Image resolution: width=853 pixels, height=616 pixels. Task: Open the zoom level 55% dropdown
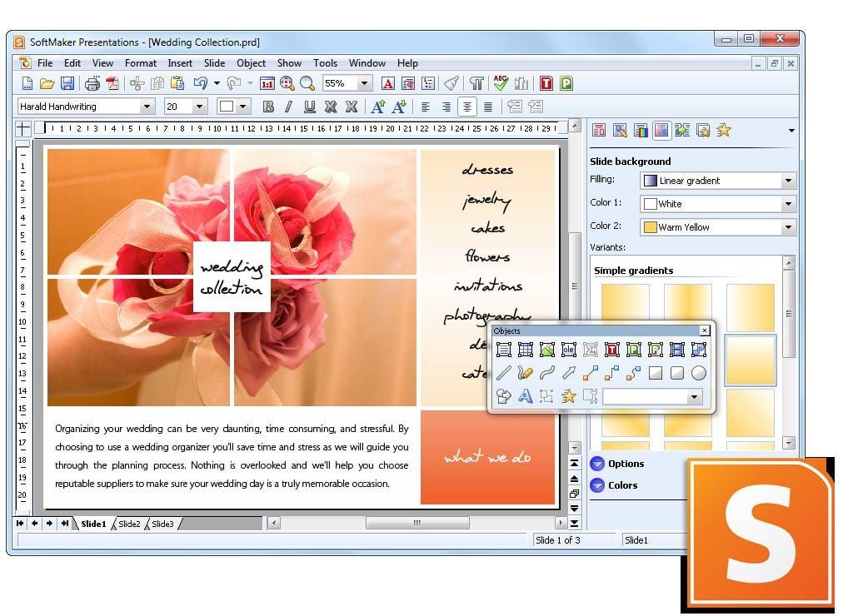pos(365,84)
